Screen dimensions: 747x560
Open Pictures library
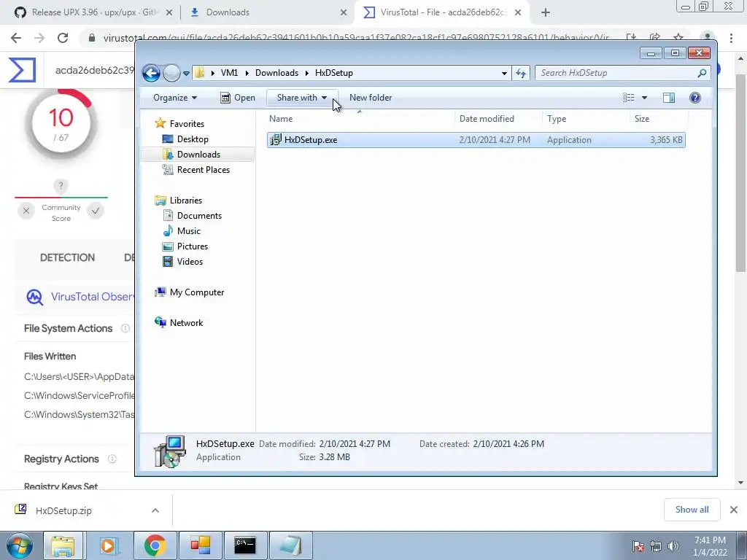[x=185, y=246]
